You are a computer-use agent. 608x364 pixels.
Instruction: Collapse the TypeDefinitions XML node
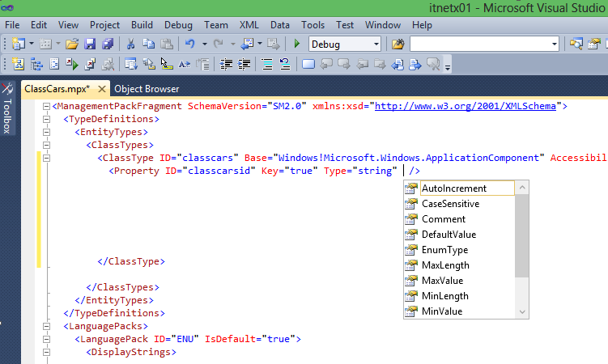coord(46,119)
